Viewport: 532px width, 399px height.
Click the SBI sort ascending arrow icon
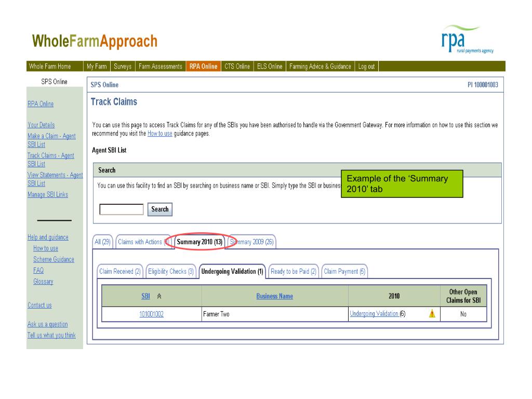click(x=159, y=296)
